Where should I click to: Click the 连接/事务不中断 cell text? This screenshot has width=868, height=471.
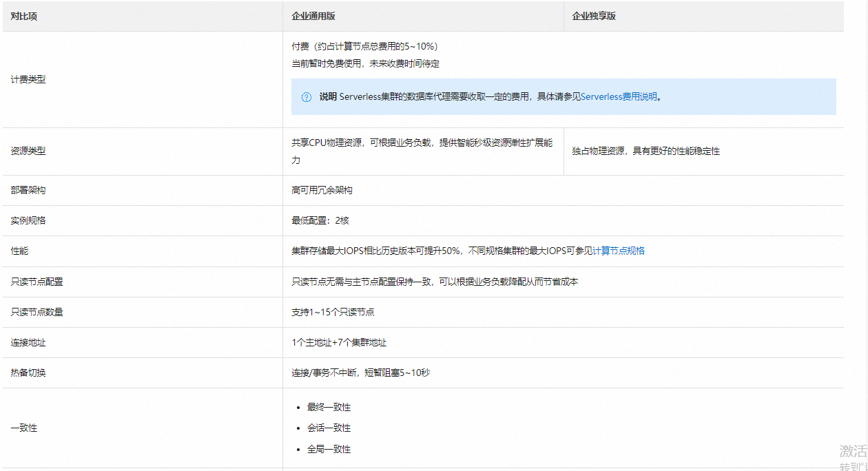point(361,373)
